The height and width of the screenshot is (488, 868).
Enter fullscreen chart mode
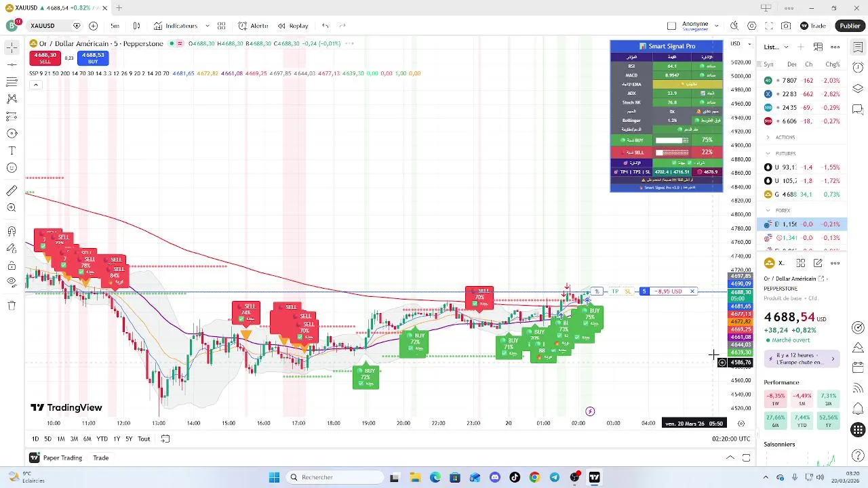point(769,26)
